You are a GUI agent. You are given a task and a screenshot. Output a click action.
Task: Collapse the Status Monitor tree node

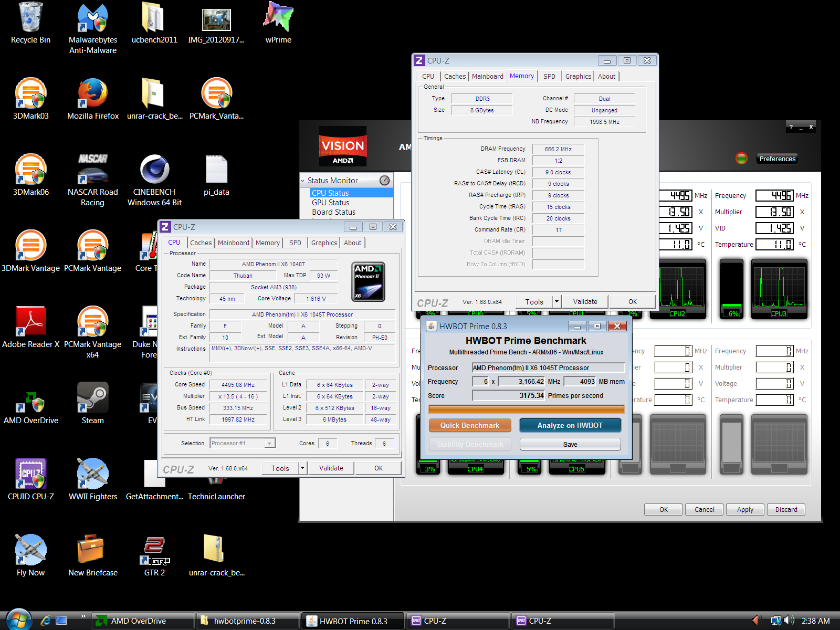coord(302,181)
